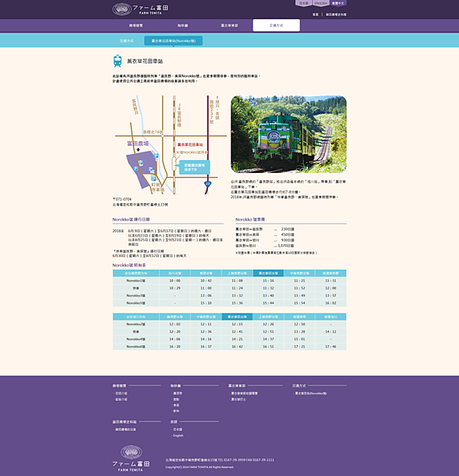Click the Norokko號 運行日期 heading

click(x=131, y=219)
